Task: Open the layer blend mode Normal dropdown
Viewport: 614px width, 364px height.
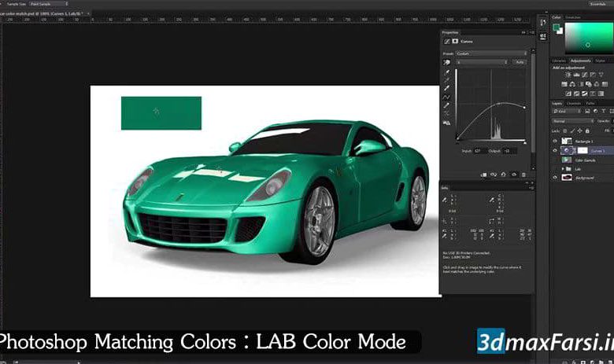Action: coord(573,121)
